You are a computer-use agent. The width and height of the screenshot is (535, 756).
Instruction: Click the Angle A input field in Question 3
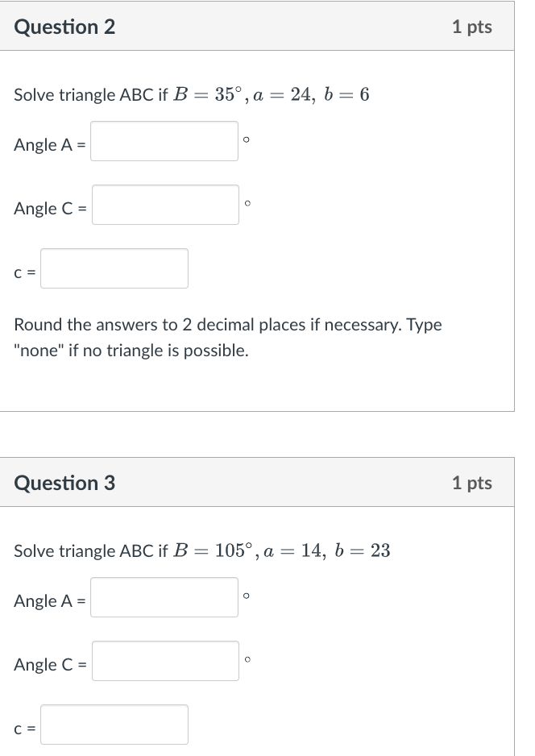click(x=164, y=597)
